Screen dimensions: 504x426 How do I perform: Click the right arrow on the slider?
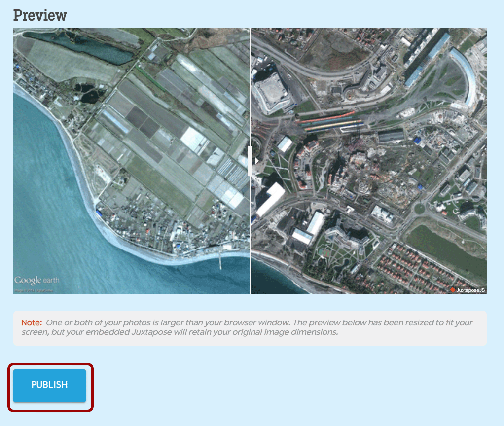point(256,161)
